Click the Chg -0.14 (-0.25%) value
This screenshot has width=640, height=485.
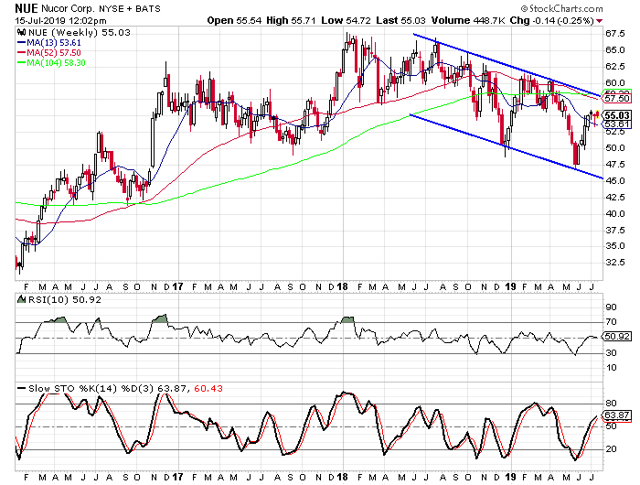pos(551,20)
